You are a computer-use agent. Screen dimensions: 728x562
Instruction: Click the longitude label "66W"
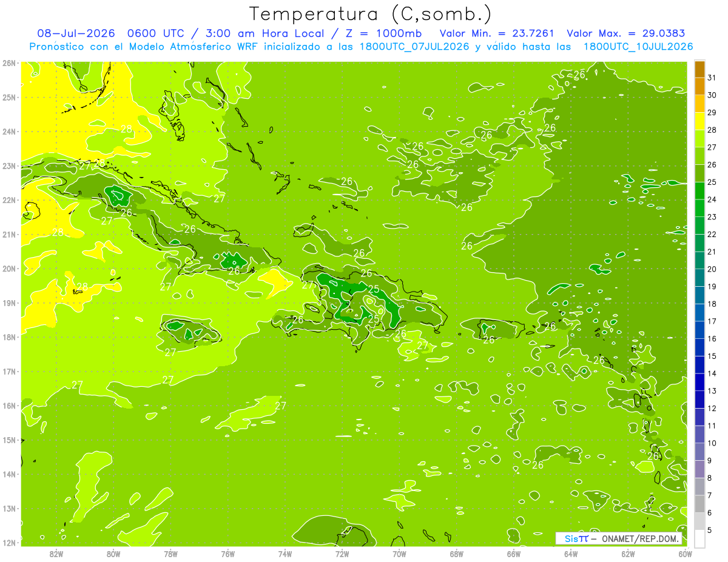click(x=513, y=554)
